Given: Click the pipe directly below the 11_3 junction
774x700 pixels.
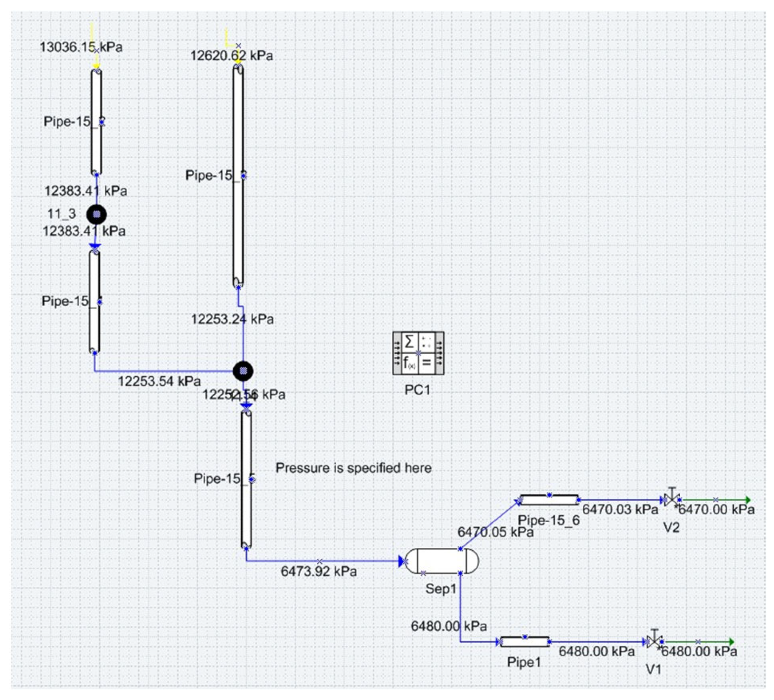Looking at the screenshot, I should pyautogui.click(x=95, y=302).
